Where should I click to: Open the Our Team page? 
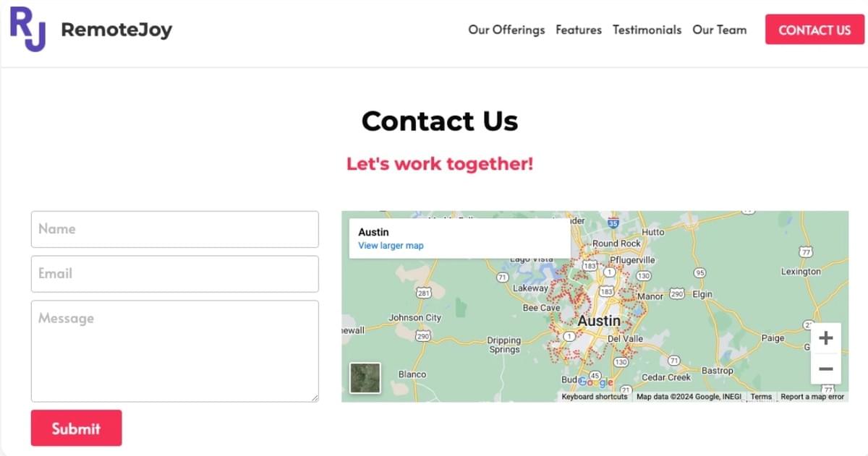720,30
